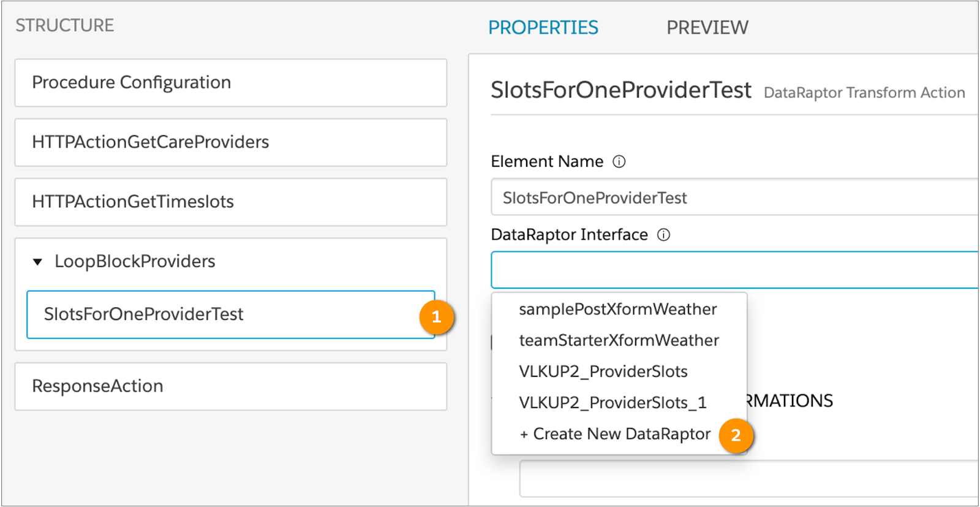This screenshot has width=980, height=507.
Task: Click the input field below the dropdown list
Action: (748, 479)
